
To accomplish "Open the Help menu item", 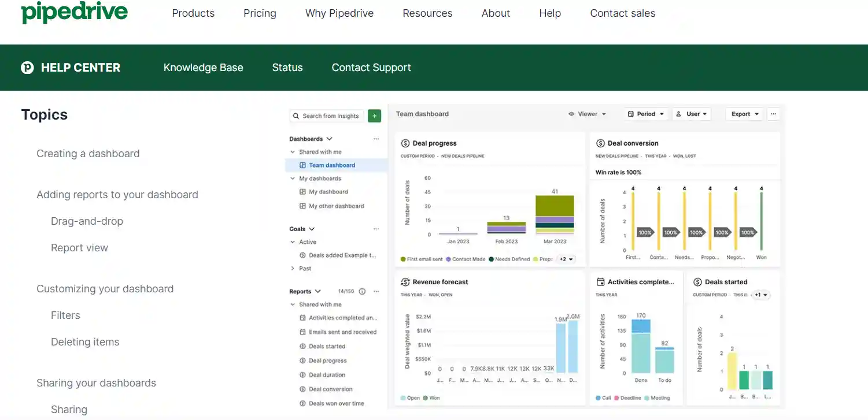I will pos(550,13).
